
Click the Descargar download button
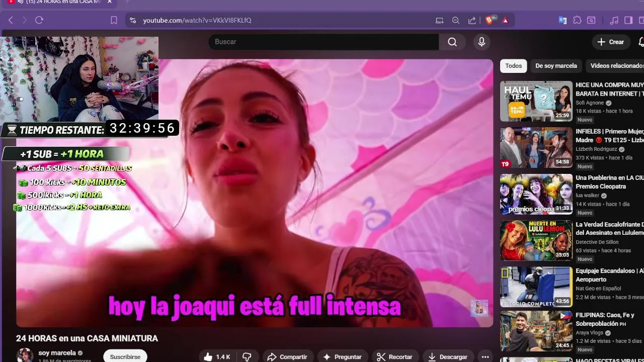(447, 357)
